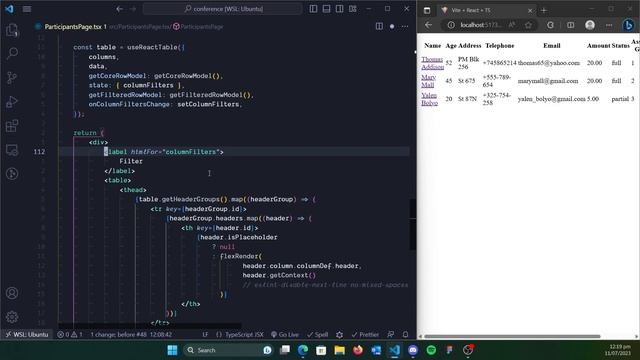The width and height of the screenshot is (640, 360).
Task: Toggle the secondary side bar layout
Action: (x=339, y=9)
